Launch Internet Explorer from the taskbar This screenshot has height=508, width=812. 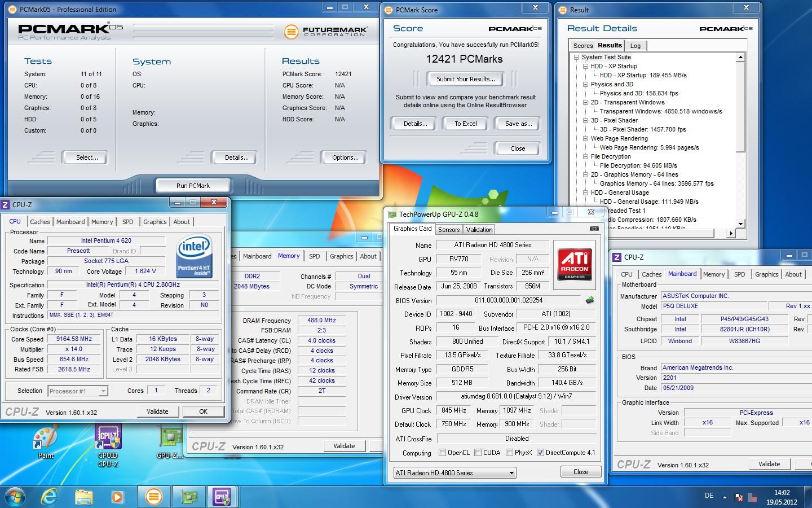point(50,497)
